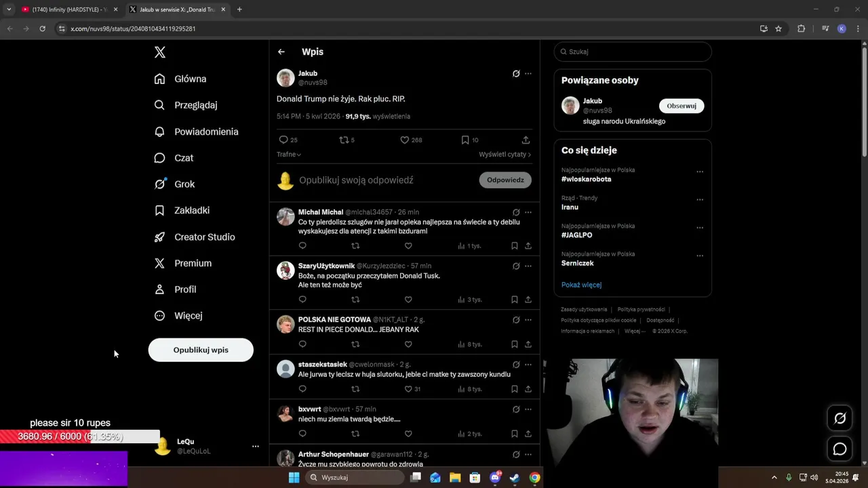Expand Trafne sort dropdown
Screen dimensions: 868x488
[x=289, y=155]
